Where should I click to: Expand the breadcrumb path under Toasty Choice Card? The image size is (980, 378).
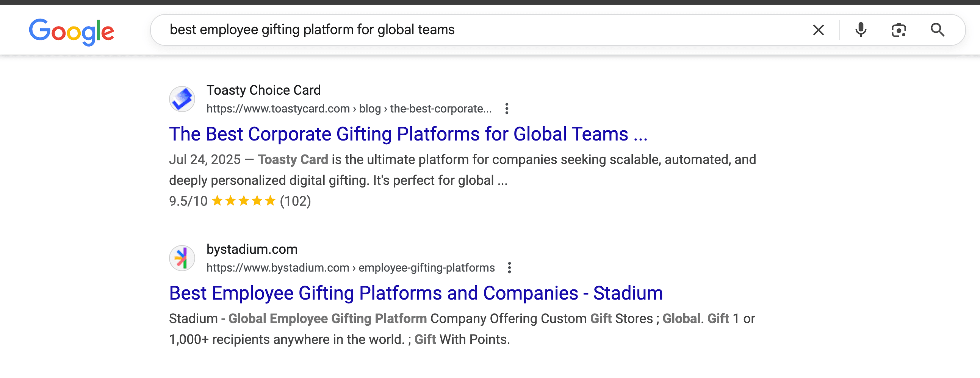[x=484, y=109]
